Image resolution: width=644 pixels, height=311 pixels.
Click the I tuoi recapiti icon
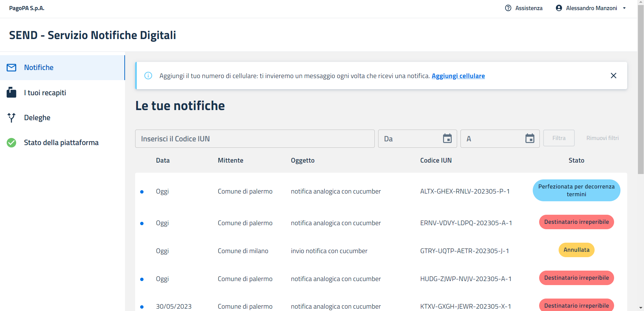click(11, 93)
